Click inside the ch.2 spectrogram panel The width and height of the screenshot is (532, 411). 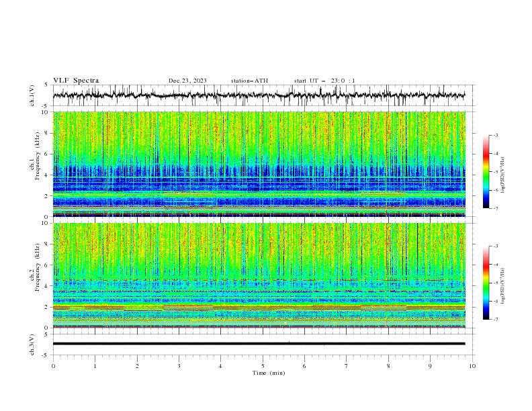coord(259,275)
